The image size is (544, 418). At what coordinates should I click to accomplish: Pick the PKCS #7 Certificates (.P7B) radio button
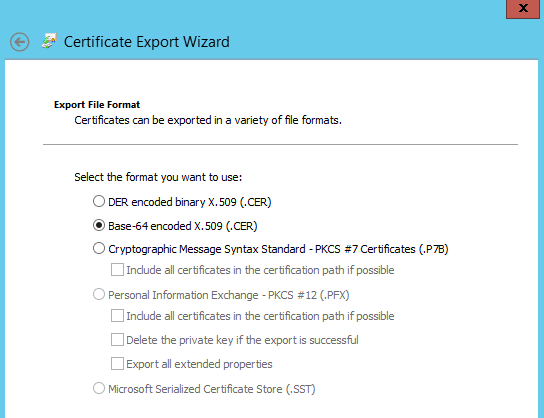tap(99, 248)
